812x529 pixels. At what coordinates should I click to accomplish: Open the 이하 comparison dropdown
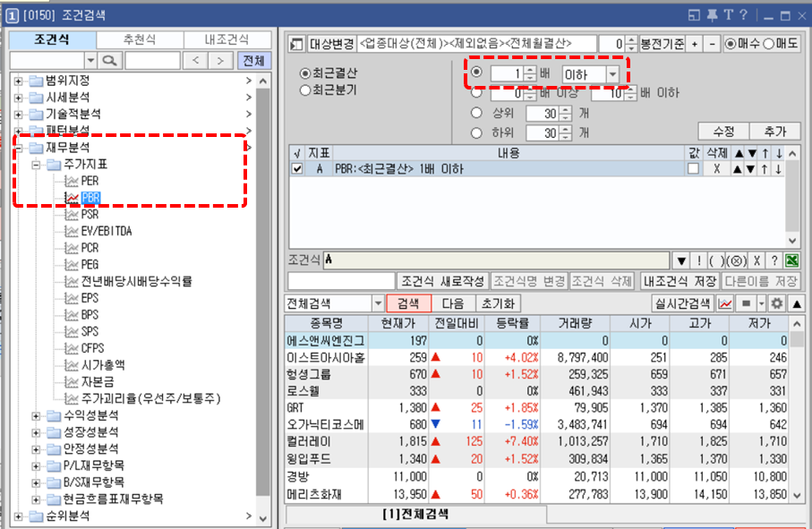pyautogui.click(x=612, y=74)
